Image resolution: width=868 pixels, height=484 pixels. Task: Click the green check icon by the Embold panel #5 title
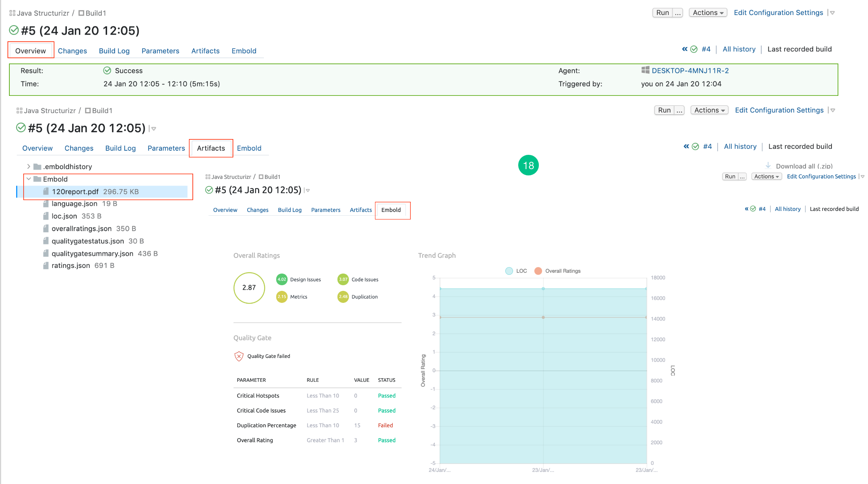tap(209, 190)
